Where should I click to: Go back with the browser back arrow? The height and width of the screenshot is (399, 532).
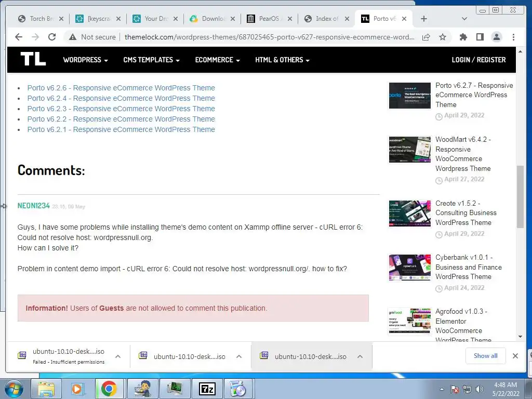19,37
